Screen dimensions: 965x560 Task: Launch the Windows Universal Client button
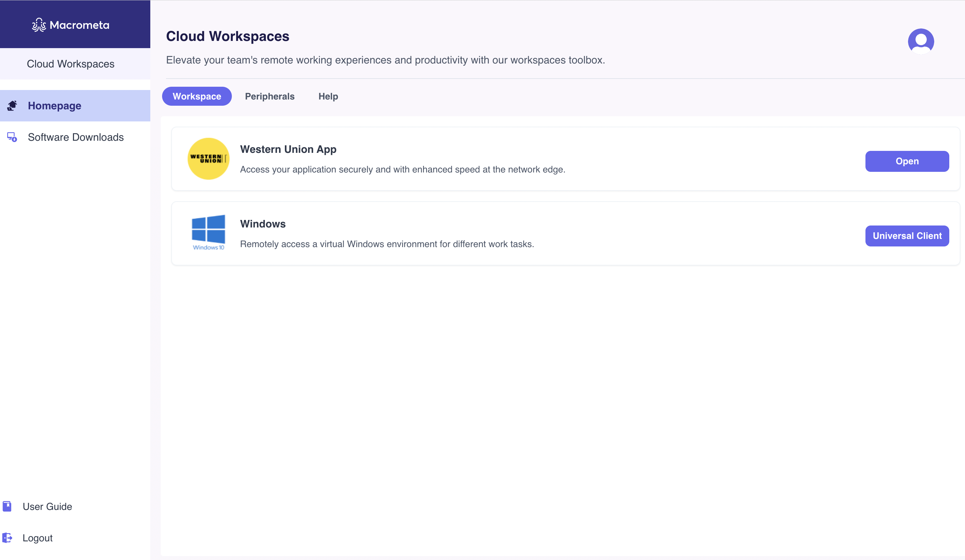[x=907, y=236]
